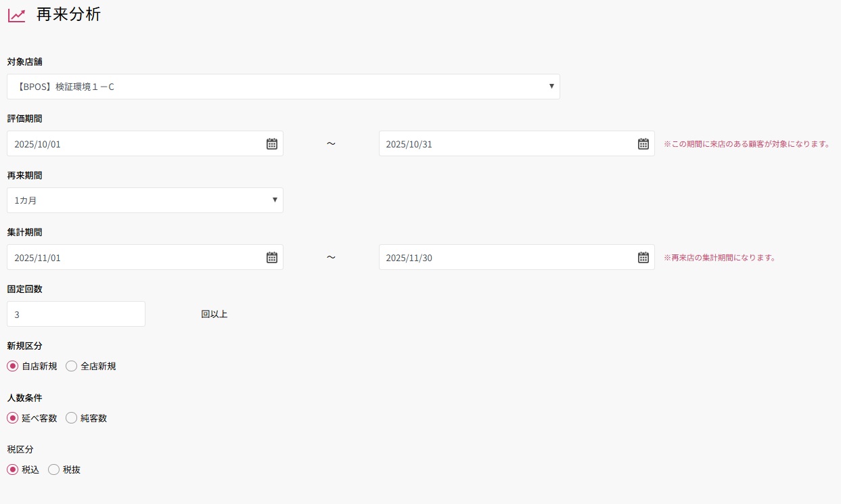Image resolution: width=841 pixels, height=504 pixels.
Task: Click the 2025/10/01 evaluation start date field
Action: tap(135, 143)
